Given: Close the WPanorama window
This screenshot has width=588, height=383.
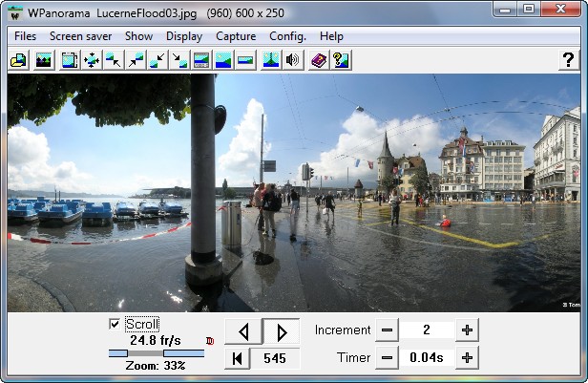Looking at the screenshot, I should click(x=561, y=10).
